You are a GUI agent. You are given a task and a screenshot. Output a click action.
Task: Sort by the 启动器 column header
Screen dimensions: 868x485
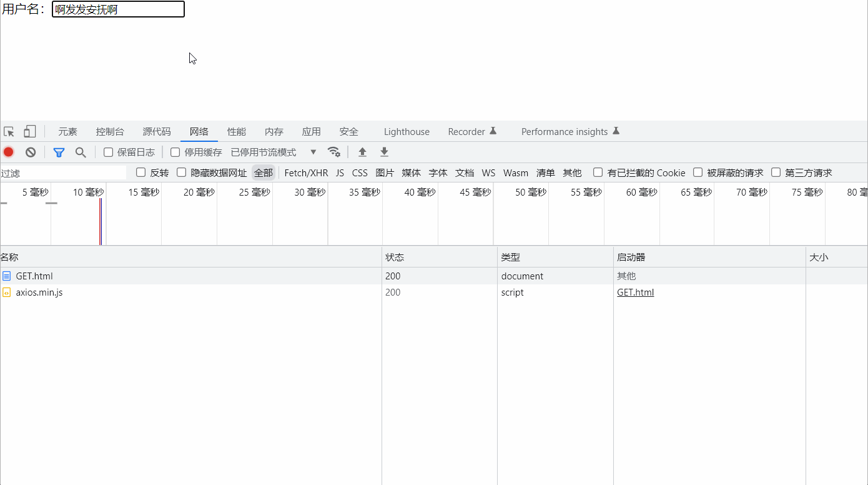click(709, 257)
